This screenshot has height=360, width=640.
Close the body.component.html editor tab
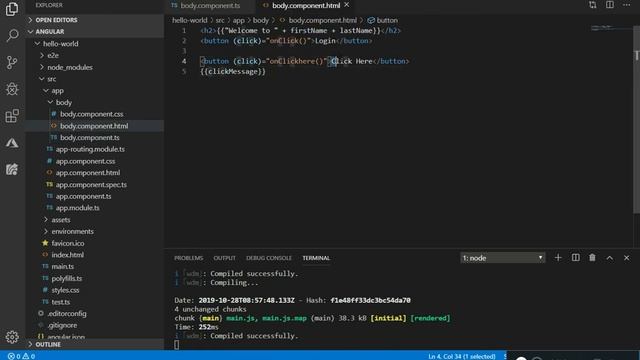click(x=347, y=5)
